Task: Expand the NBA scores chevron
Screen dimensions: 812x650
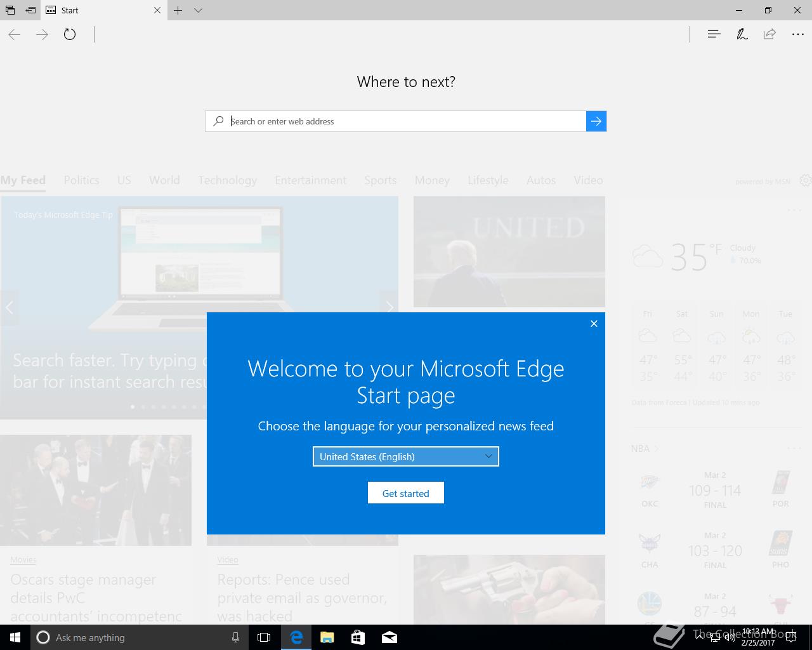Action: tap(657, 449)
